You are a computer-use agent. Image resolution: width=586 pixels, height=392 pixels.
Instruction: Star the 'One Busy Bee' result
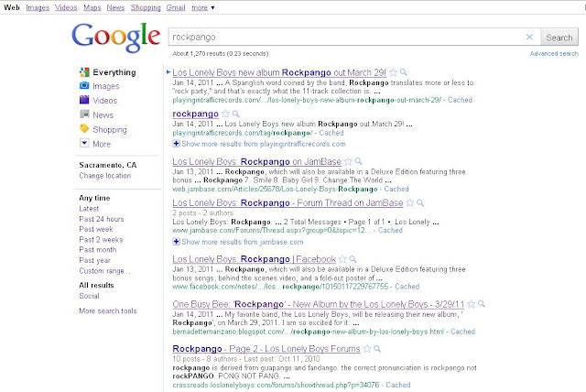pos(472,304)
